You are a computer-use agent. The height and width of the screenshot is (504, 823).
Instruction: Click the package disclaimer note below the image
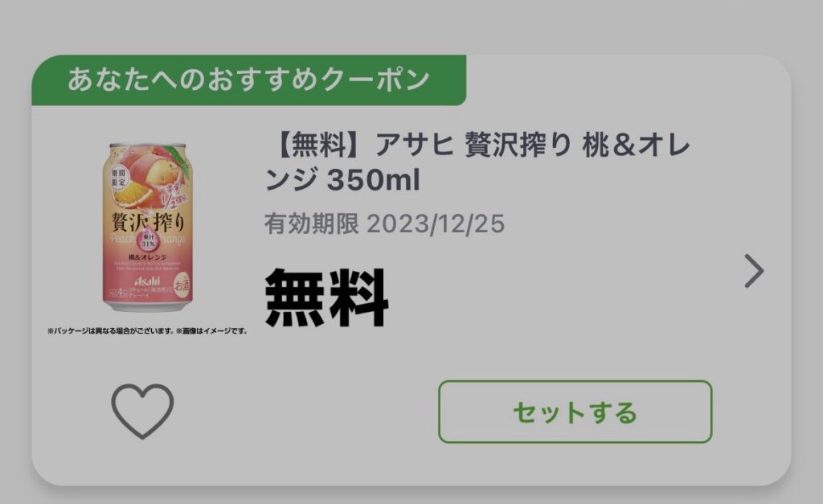click(148, 331)
